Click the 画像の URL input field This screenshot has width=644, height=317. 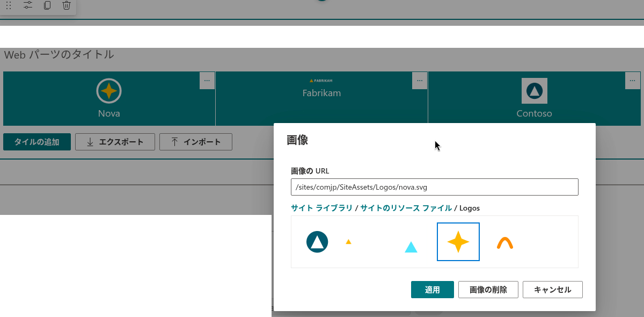coord(435,187)
